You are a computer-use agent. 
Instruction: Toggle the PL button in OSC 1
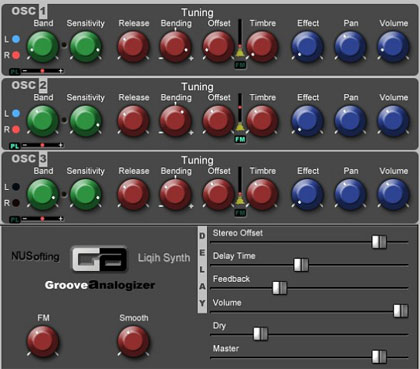coord(15,71)
